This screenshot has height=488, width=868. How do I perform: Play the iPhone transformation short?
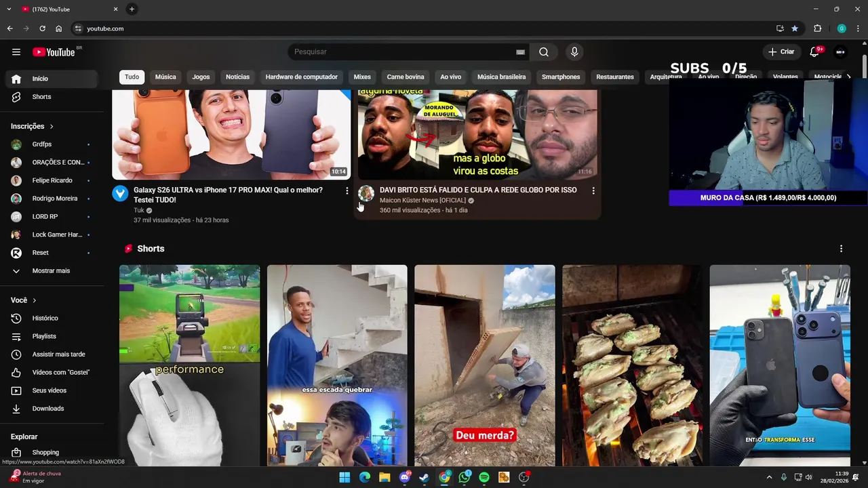coord(780,365)
